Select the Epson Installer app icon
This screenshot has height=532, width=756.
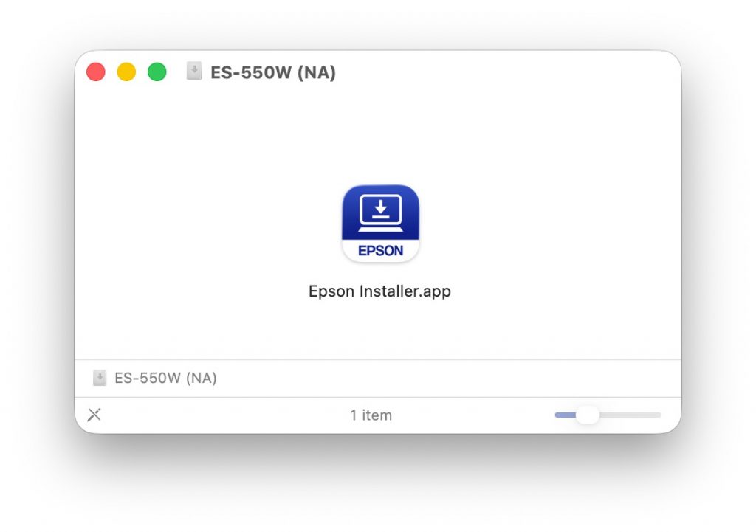380,224
